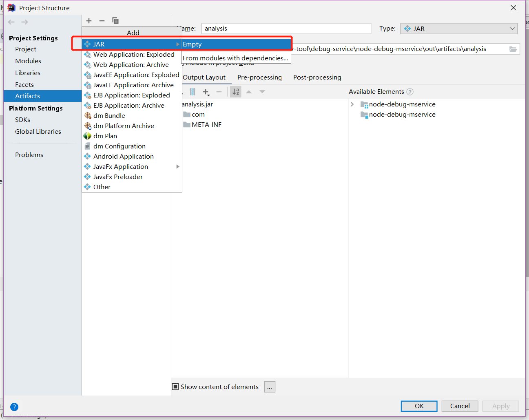Select second node-debug-mservice module entry

(398, 115)
